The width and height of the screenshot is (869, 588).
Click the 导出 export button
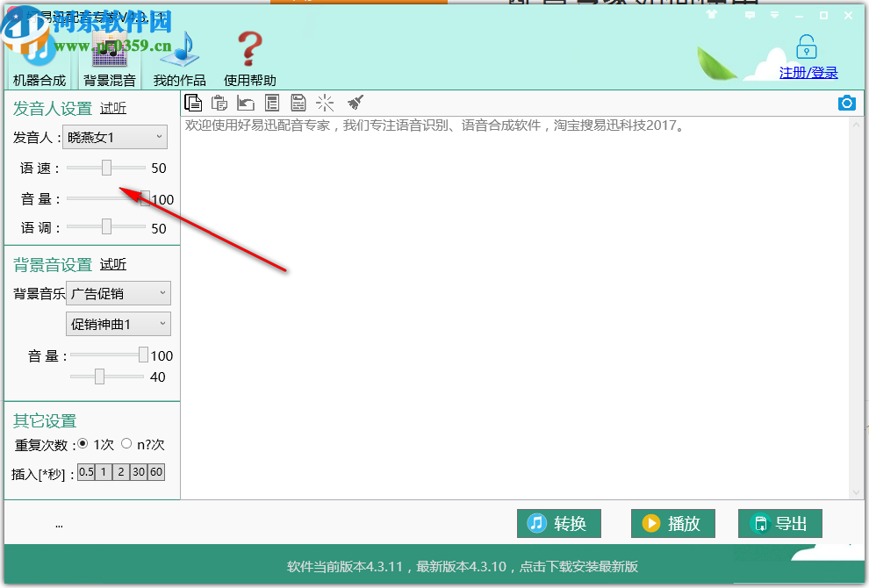779,523
